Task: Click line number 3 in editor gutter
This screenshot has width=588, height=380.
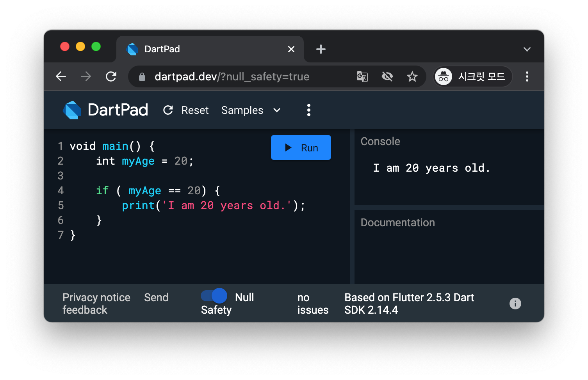Action: [x=61, y=176]
